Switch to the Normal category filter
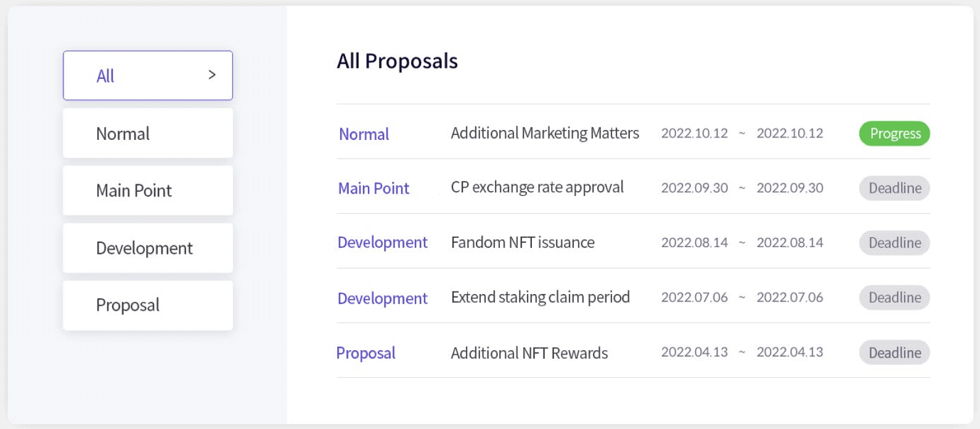The image size is (980, 429). [147, 133]
